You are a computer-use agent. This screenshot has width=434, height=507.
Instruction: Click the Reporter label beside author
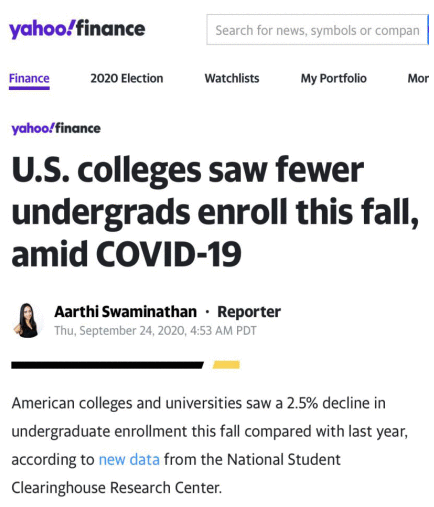click(249, 312)
